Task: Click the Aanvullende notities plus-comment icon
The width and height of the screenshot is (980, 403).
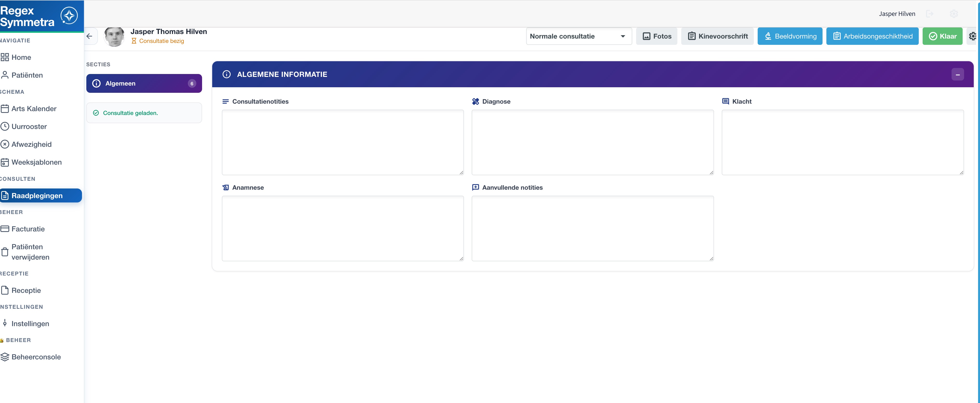Action: pos(476,188)
